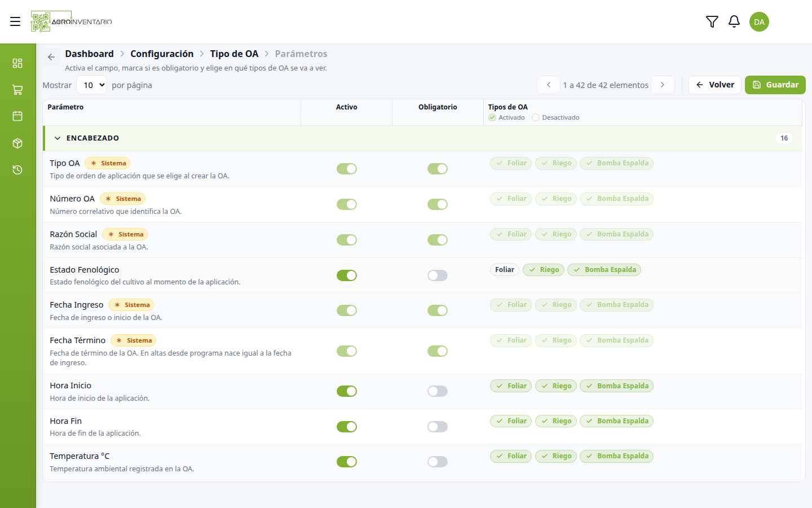This screenshot has width=812, height=508.
Task: Deactivate Foliar chip for Hora Fin
Action: point(511,421)
